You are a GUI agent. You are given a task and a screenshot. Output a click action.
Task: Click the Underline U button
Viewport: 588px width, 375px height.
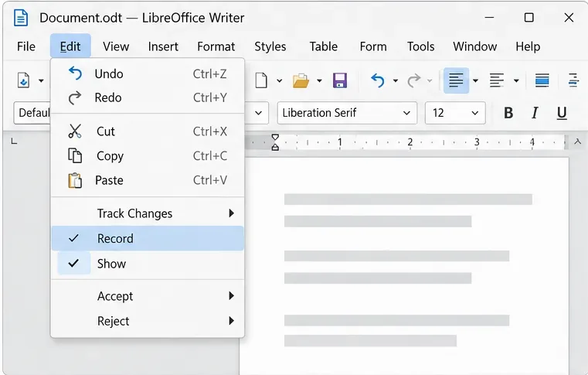tap(562, 113)
